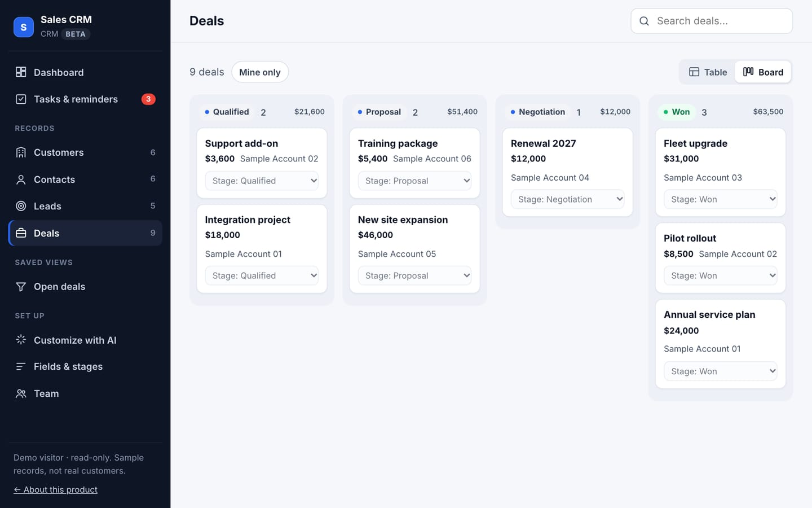Follow the About this product link

pyautogui.click(x=55, y=489)
